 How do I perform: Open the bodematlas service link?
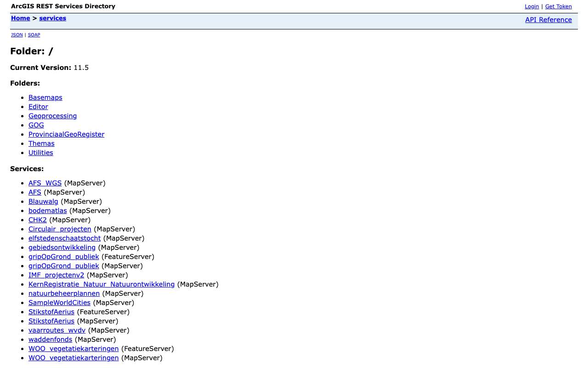point(48,211)
